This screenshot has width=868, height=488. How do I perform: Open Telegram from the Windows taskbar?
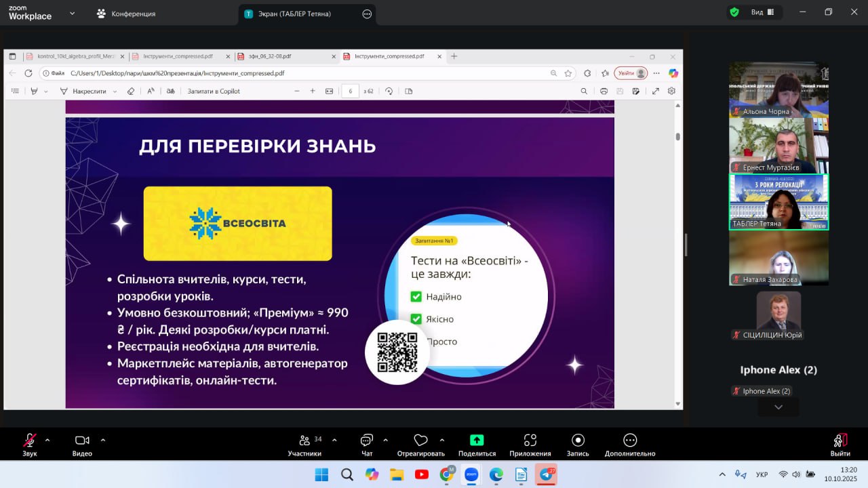[x=546, y=474]
